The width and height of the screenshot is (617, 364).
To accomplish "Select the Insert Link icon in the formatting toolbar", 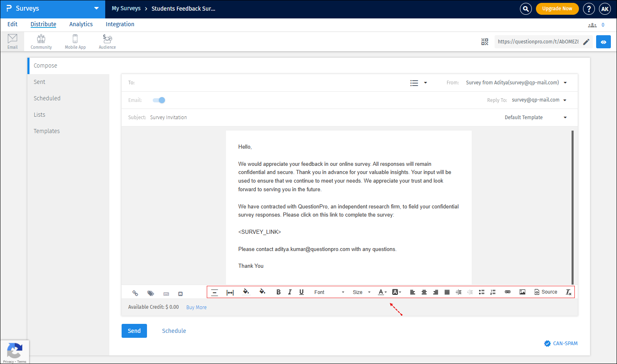I will [508, 292].
